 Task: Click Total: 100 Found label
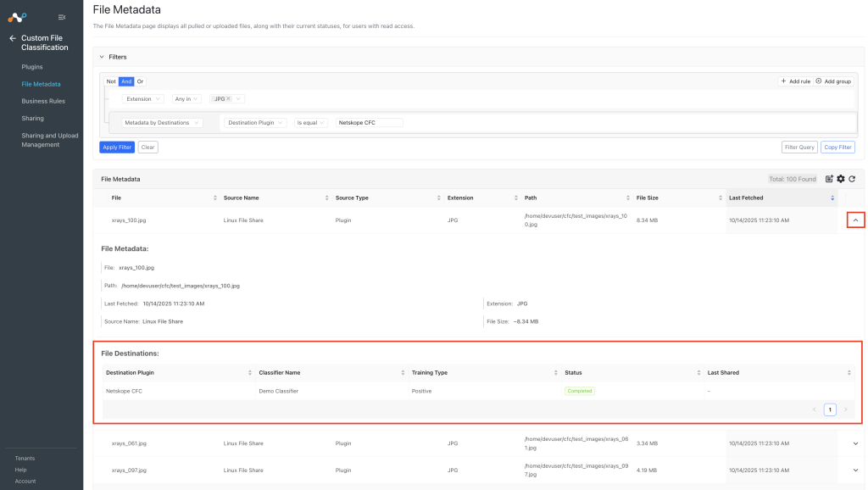pos(793,179)
